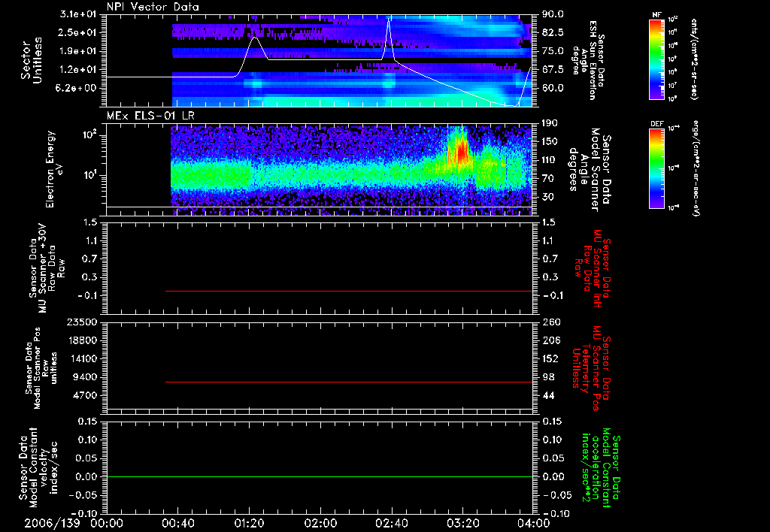The width and height of the screenshot is (770, 532).
Task: Click the '02:40' time axis label
Action: 392,523
